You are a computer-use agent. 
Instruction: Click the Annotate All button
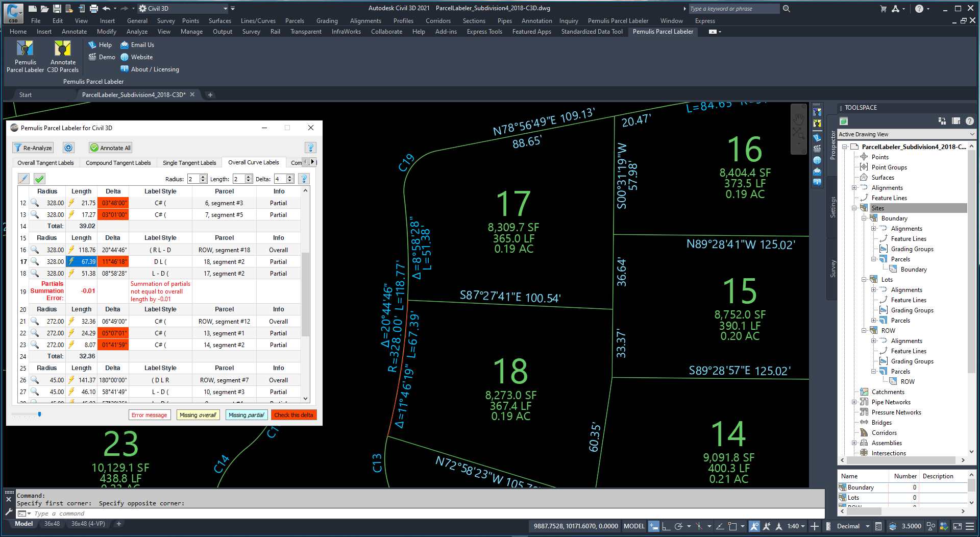111,148
